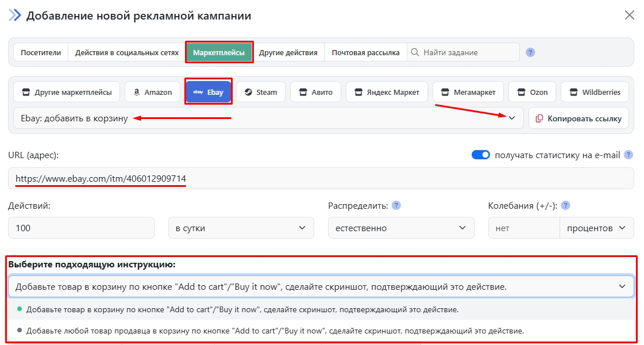Image resolution: width=644 pixels, height=345 pixels.
Task: Select the Ozon marketplace
Action: coord(532,92)
